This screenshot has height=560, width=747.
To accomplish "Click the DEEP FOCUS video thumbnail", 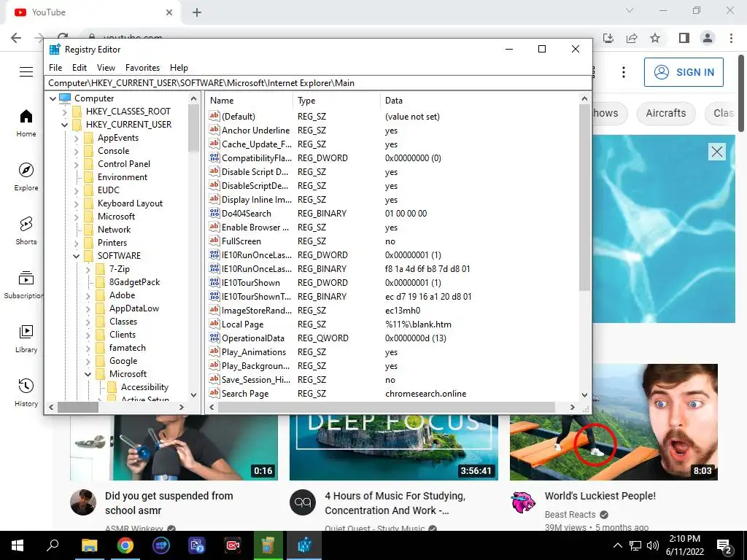I will coord(394,448).
